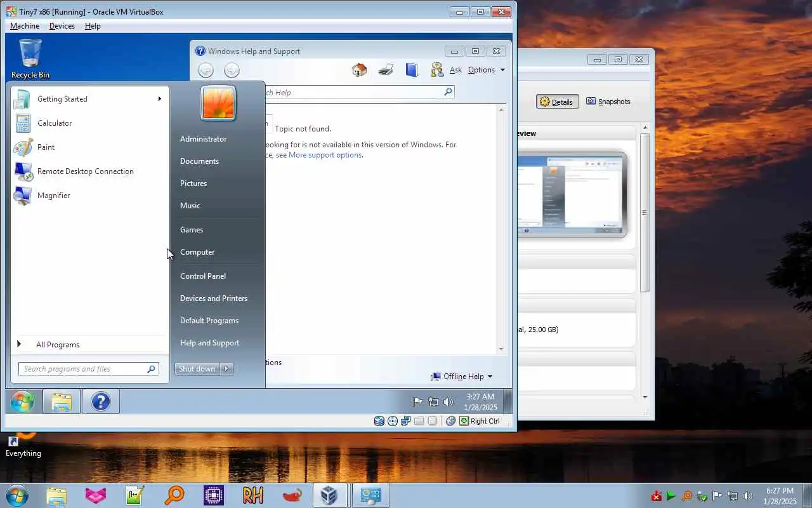The height and width of the screenshot is (508, 812).
Task: Select Details in VirtualBox Manager
Action: pos(557,102)
